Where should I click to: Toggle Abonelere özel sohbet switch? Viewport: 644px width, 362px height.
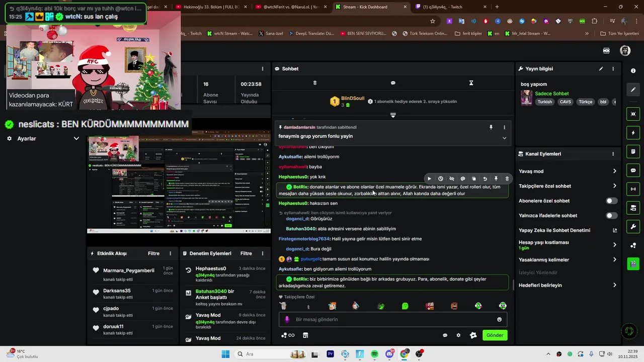coord(611,201)
